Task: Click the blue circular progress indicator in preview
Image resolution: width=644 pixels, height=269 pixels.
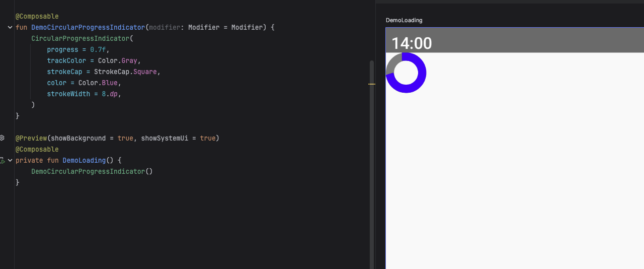Action: point(406,73)
